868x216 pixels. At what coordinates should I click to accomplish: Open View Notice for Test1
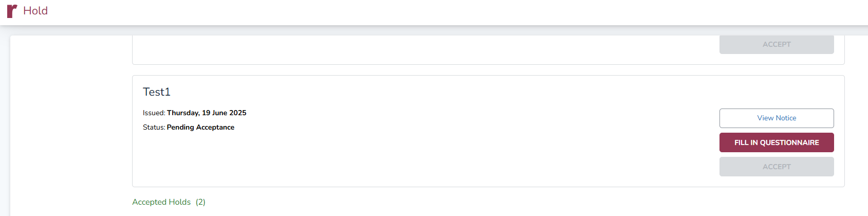click(x=776, y=118)
